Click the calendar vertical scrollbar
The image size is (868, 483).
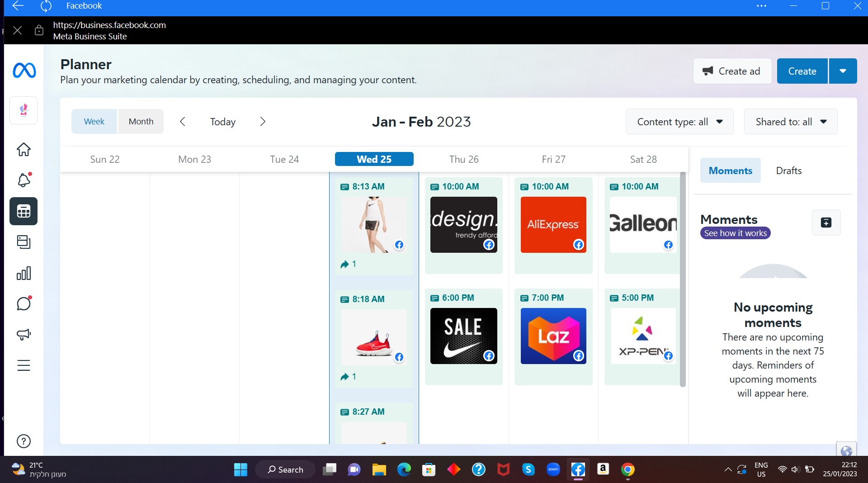click(x=683, y=279)
